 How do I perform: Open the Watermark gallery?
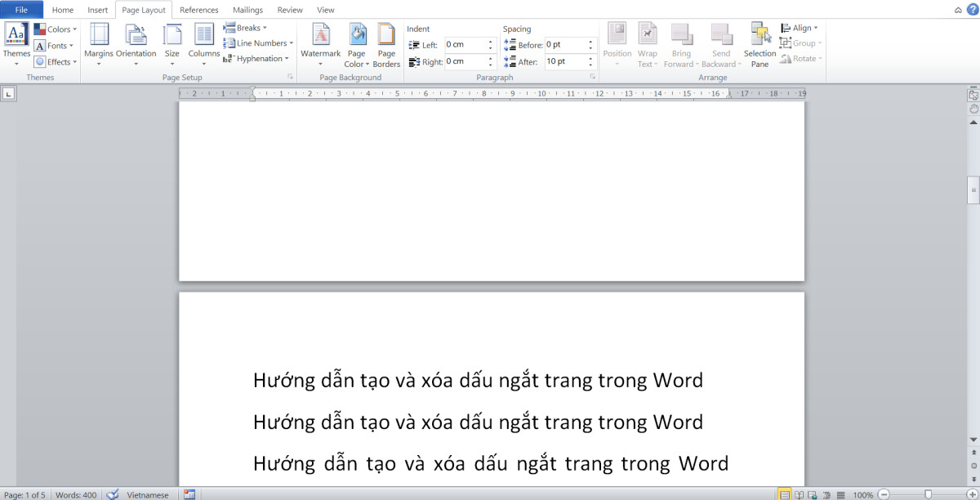pyautogui.click(x=320, y=45)
